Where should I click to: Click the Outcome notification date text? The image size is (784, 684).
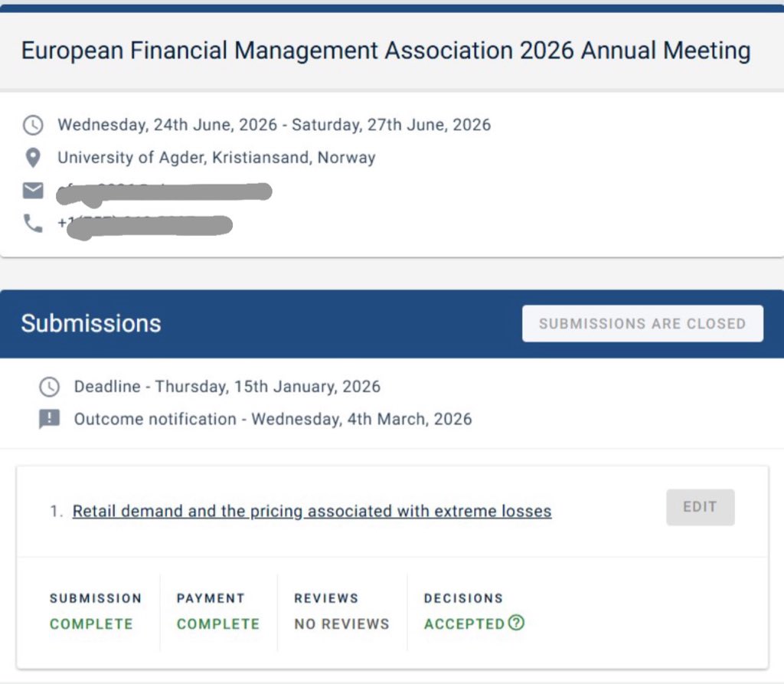(x=273, y=418)
